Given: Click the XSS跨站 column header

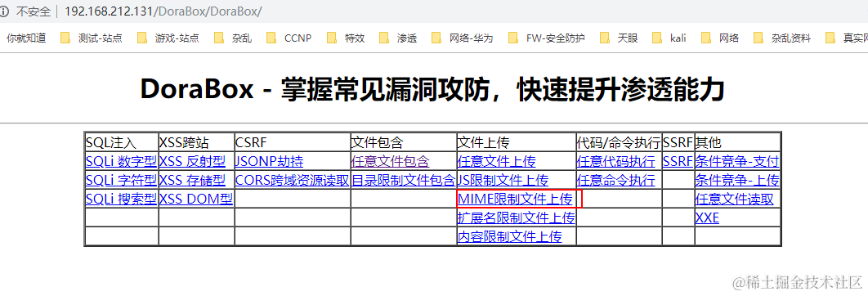Looking at the screenshot, I should (x=184, y=142).
